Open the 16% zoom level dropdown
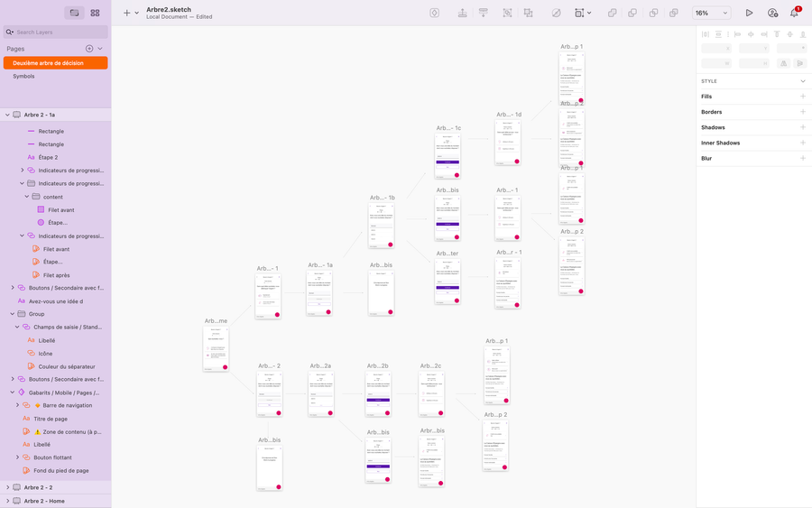The width and height of the screenshot is (812, 508). click(x=711, y=13)
